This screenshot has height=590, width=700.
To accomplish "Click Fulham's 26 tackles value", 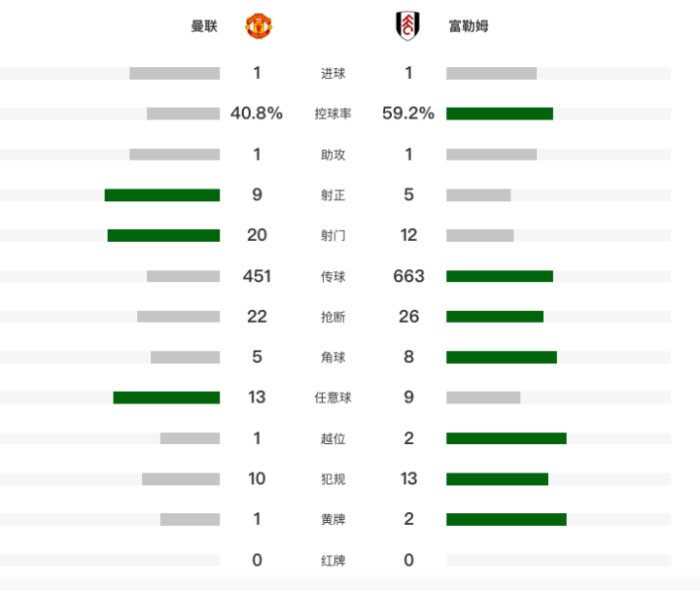I will [x=408, y=317].
